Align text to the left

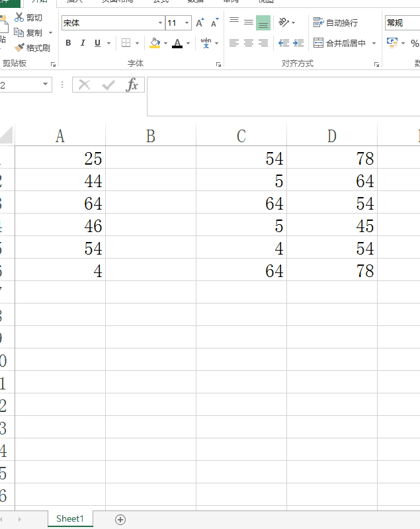point(234,43)
